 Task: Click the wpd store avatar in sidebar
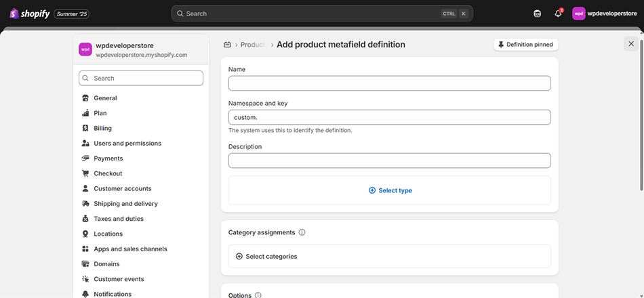[x=85, y=49]
